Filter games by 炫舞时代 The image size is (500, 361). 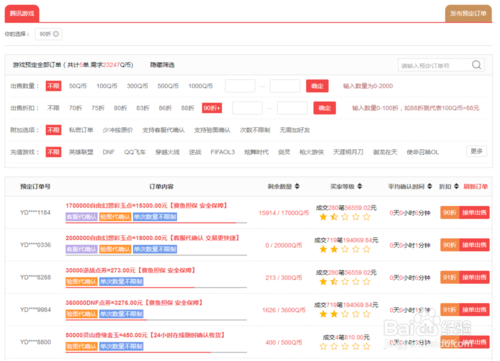256,152
